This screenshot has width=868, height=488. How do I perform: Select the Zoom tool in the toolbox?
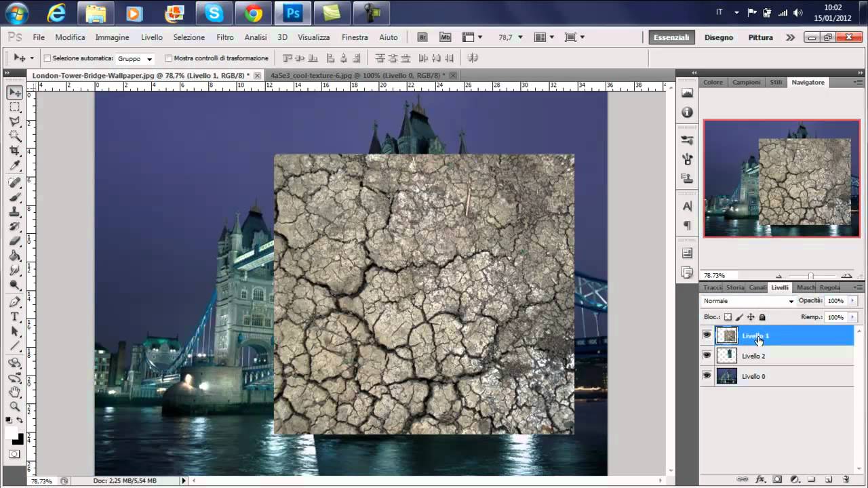coord(15,407)
